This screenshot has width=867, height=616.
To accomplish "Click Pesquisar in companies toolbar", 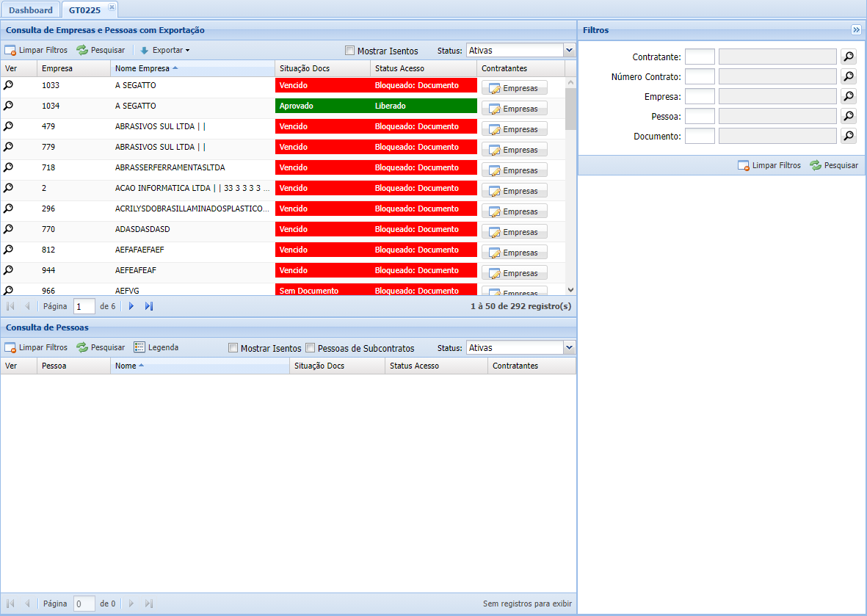I will coord(101,51).
